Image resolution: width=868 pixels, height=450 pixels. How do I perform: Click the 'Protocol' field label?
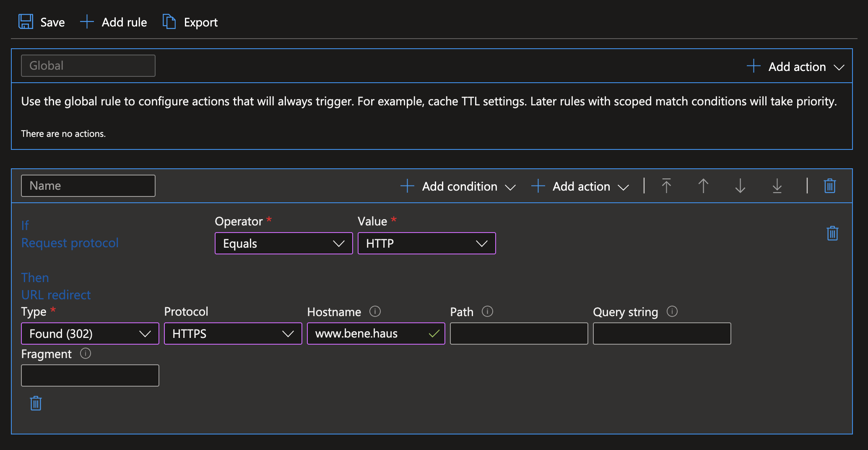click(186, 311)
